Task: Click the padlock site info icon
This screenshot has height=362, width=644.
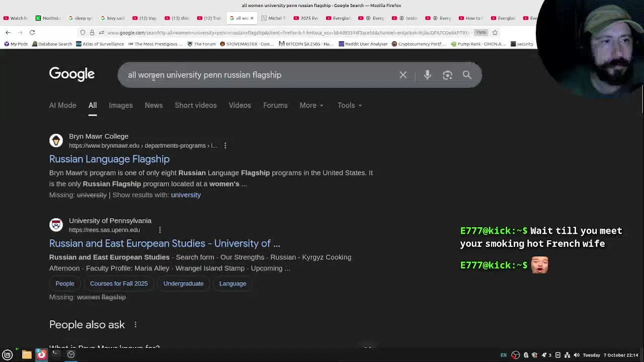Action: tap(92, 33)
